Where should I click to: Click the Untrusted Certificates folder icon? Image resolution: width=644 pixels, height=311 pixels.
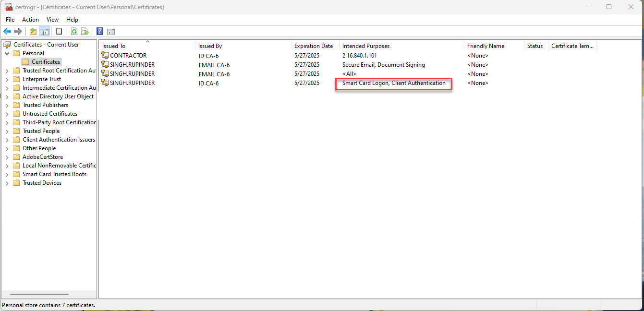click(x=17, y=114)
